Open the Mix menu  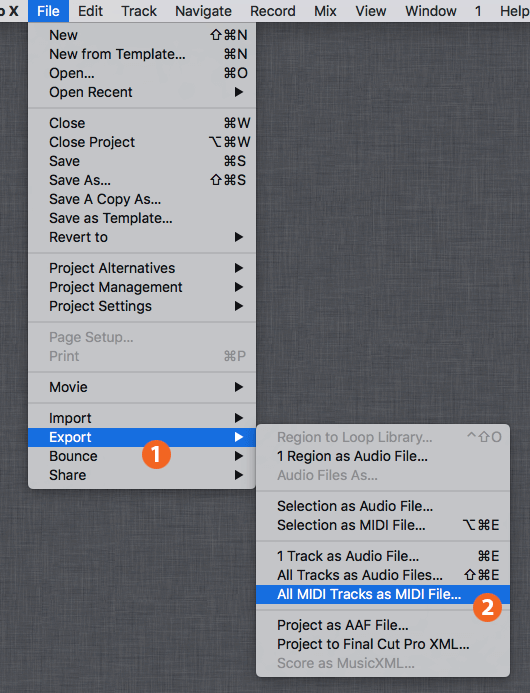pyautogui.click(x=325, y=11)
